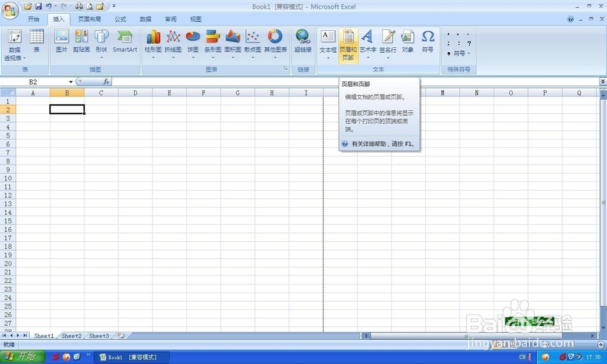
Task: Click the first-sheet navigation arrow
Action: pos(4,335)
